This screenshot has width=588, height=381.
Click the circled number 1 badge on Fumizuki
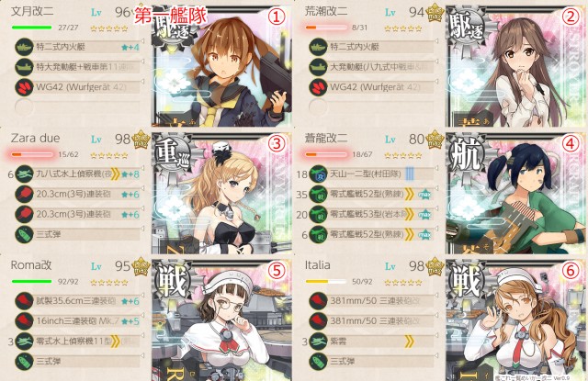tap(277, 17)
